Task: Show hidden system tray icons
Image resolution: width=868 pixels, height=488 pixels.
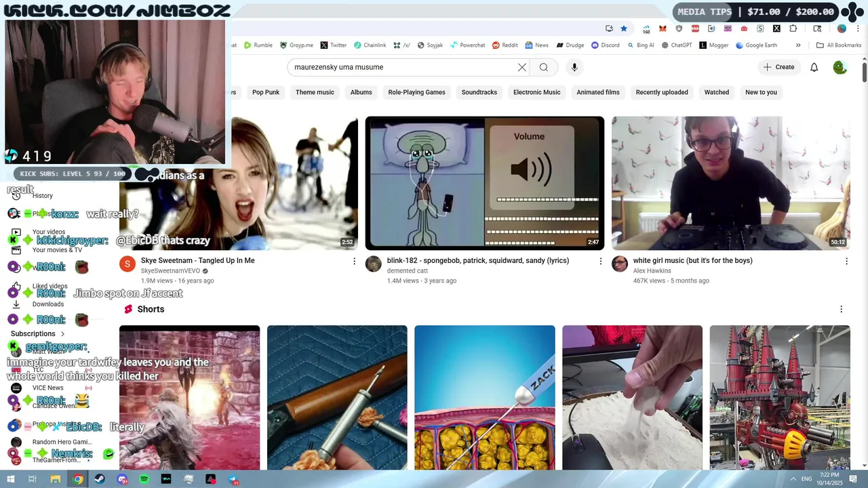Action: tap(793, 479)
